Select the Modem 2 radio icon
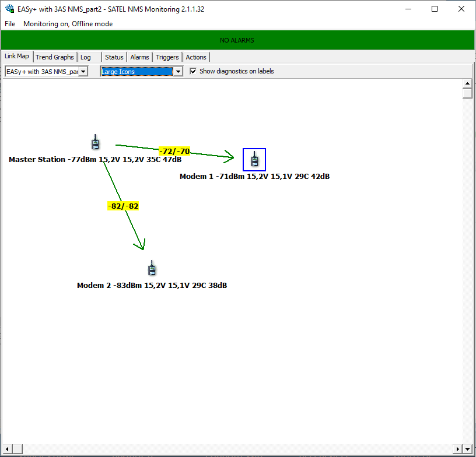Viewport: 476px width, 457px height. 152,268
